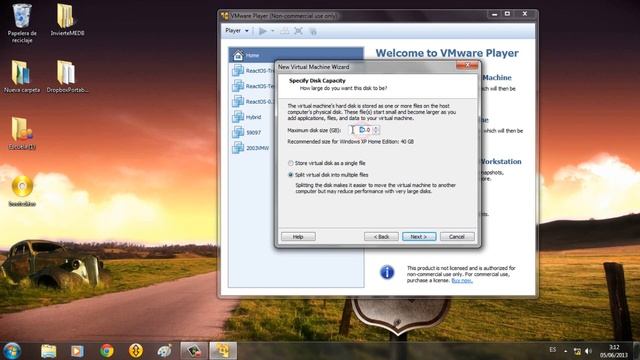Click the Send Ctrl+Alt+Del toolbar icon

(284, 31)
